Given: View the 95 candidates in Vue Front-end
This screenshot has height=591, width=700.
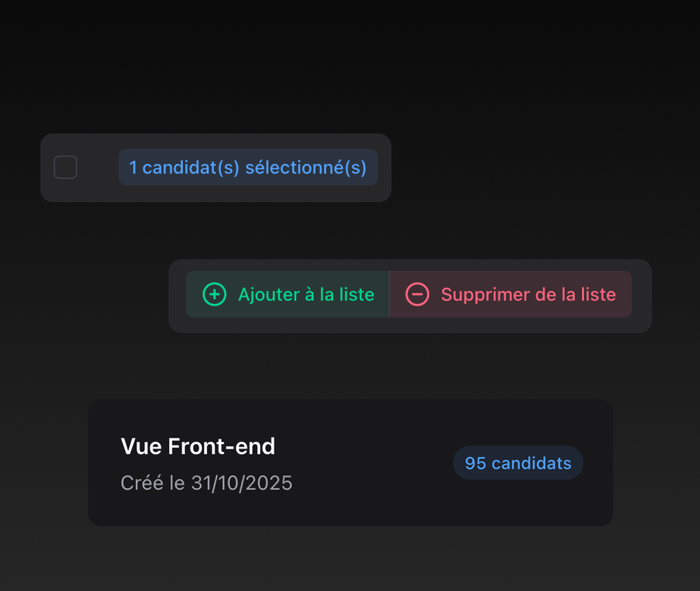Looking at the screenshot, I should pyautogui.click(x=518, y=463).
